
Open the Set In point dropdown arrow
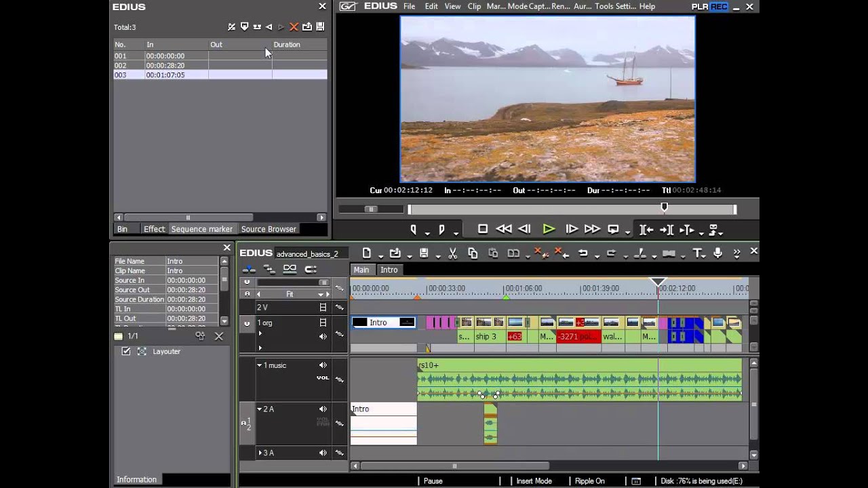427,232
